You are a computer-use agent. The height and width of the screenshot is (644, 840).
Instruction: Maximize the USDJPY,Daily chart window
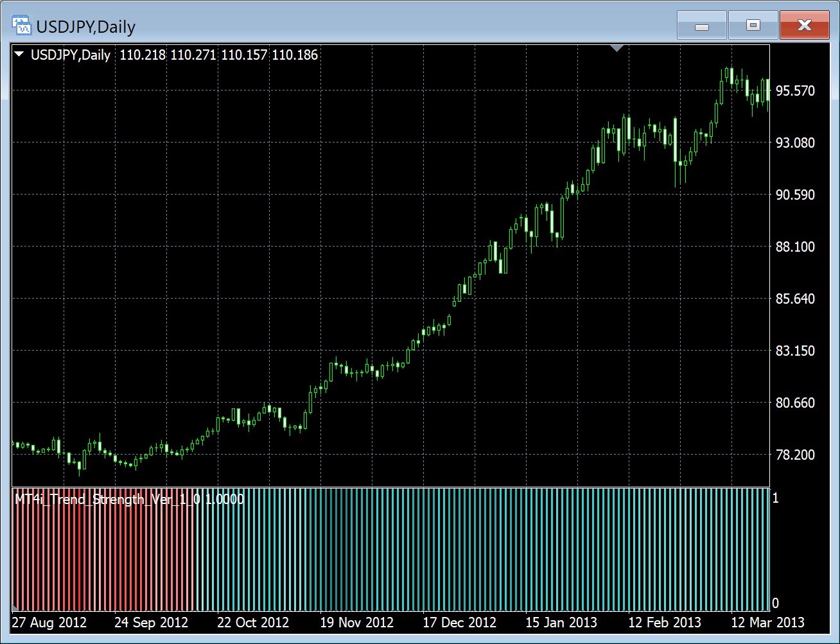tap(753, 26)
